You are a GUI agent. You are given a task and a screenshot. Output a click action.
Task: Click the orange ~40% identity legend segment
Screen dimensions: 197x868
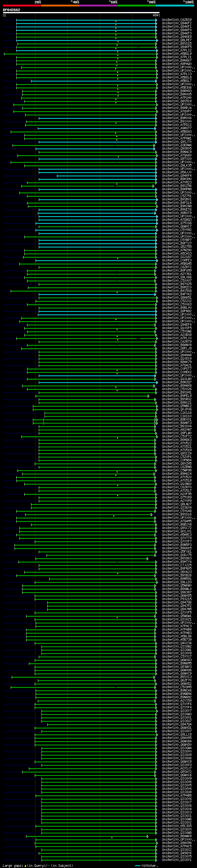60,6
